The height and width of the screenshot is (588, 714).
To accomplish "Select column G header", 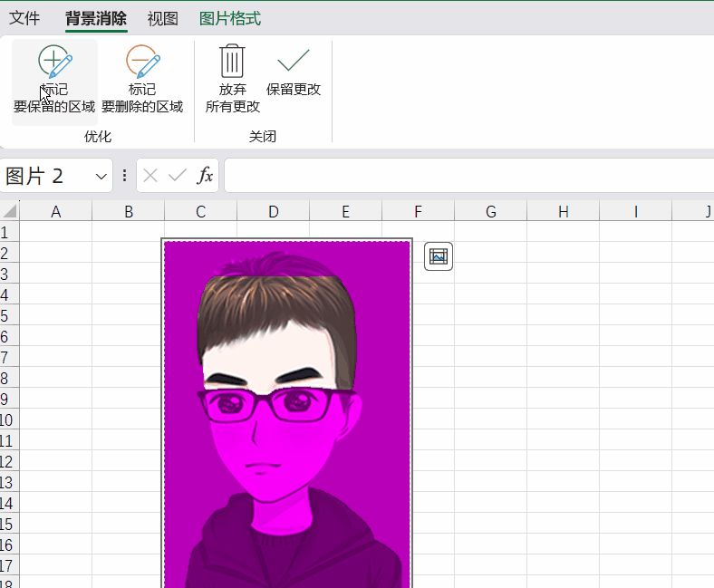I will click(490, 211).
